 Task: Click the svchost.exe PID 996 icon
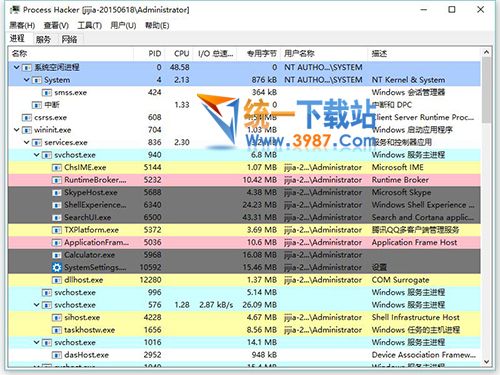[47, 293]
